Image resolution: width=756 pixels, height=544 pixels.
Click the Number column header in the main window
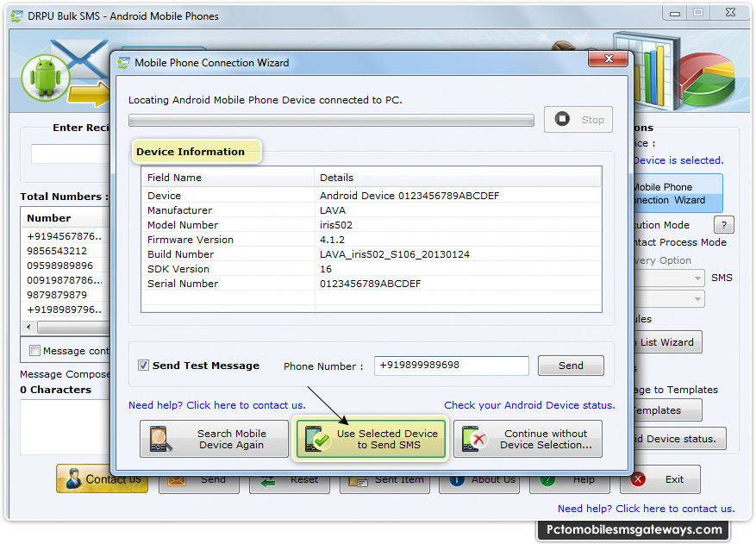[66, 218]
